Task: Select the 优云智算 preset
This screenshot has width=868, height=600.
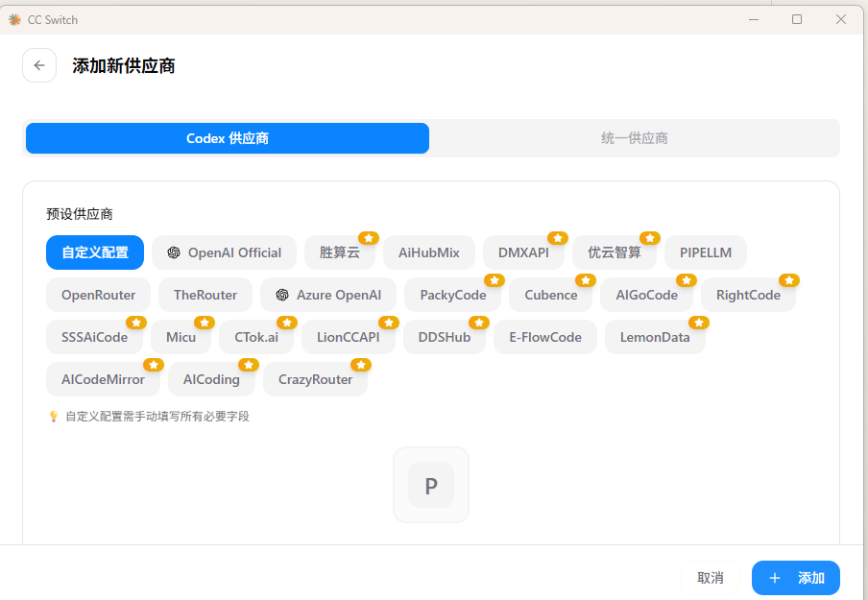Action: pyautogui.click(x=615, y=252)
